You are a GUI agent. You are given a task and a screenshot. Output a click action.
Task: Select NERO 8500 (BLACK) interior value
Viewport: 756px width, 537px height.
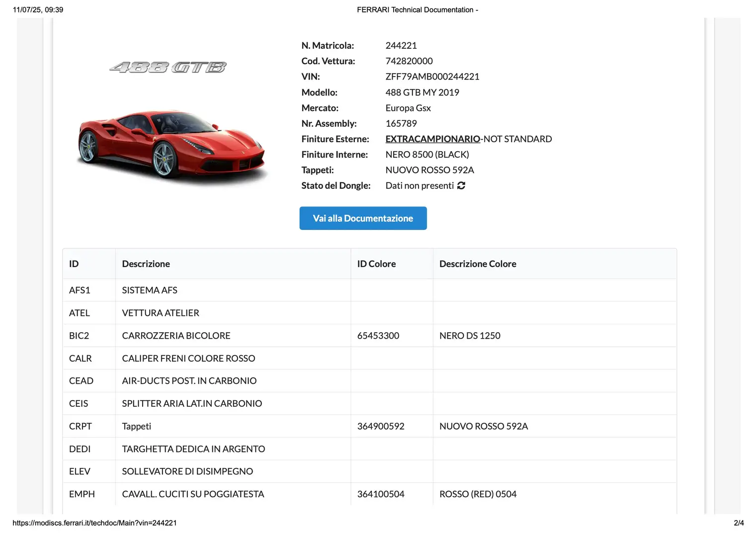point(427,155)
